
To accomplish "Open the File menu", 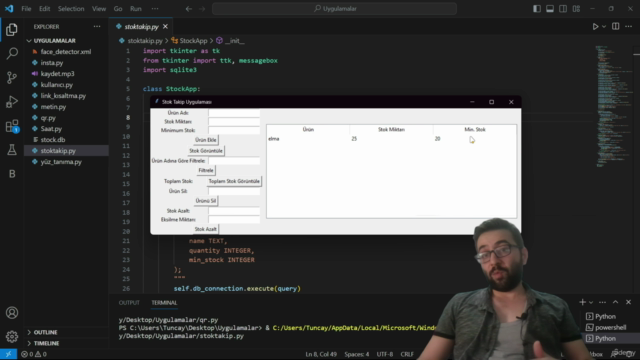I will click(26, 9).
